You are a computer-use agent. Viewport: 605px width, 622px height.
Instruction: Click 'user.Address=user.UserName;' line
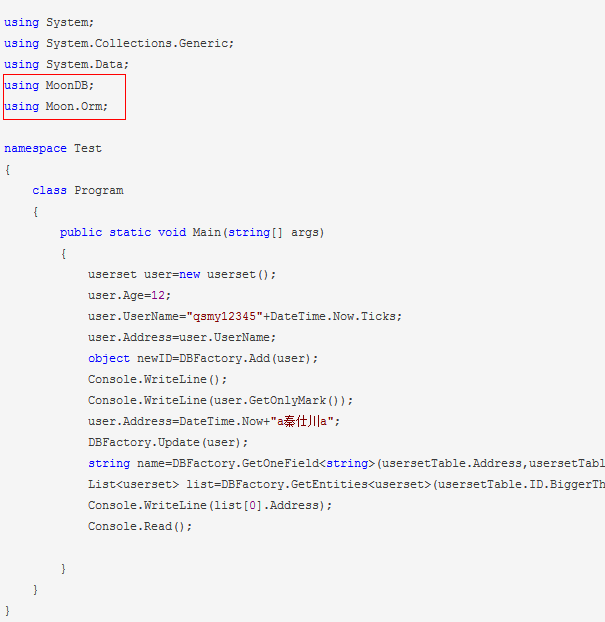(x=182, y=338)
